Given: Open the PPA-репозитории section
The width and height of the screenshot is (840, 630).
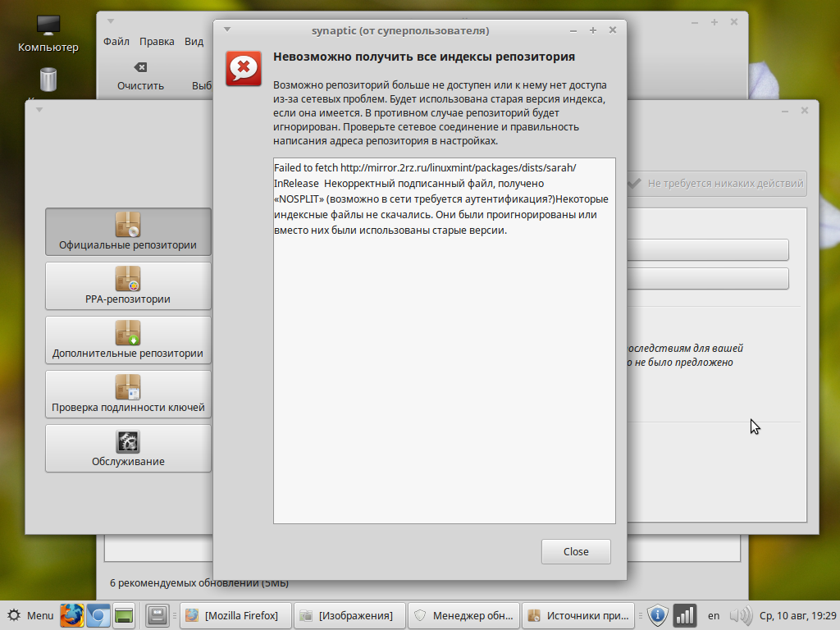Looking at the screenshot, I should (128, 285).
